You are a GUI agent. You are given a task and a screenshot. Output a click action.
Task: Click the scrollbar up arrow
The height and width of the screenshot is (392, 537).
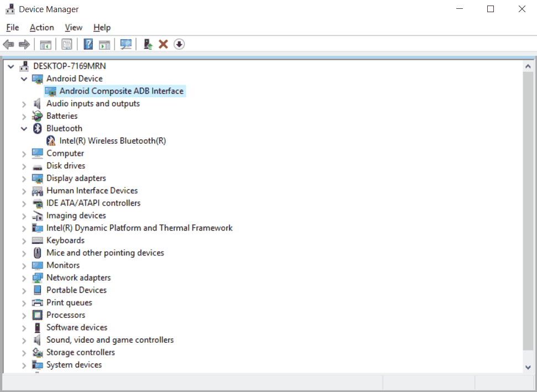point(528,66)
